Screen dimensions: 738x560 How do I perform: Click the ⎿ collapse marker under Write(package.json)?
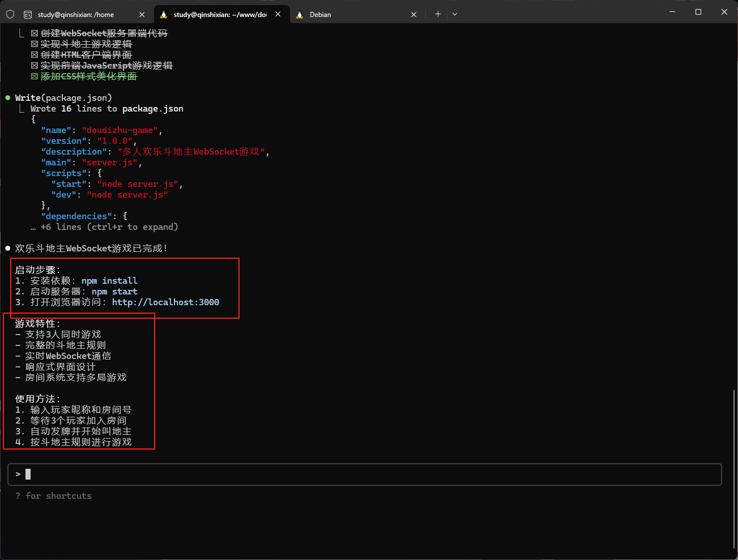(22, 108)
